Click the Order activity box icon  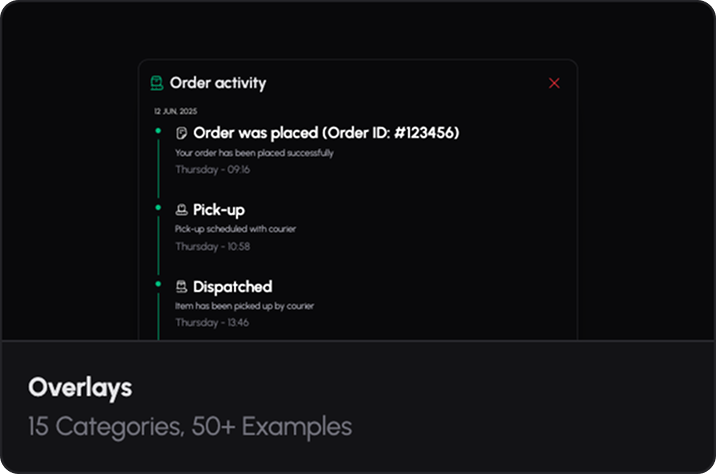tap(156, 83)
